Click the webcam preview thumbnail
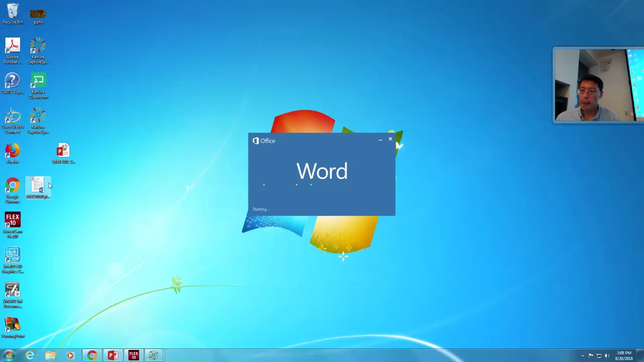The width and height of the screenshot is (644, 362). point(598,85)
